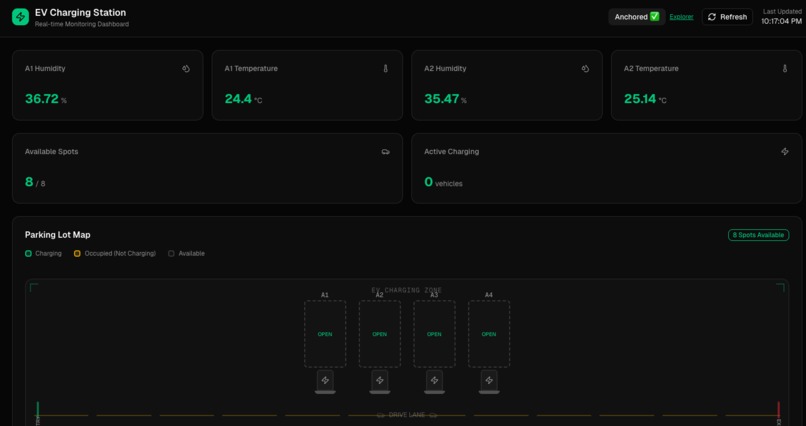The height and width of the screenshot is (426, 806).
Task: Click the A2 Humidity value 35.47
Action: tap(442, 99)
